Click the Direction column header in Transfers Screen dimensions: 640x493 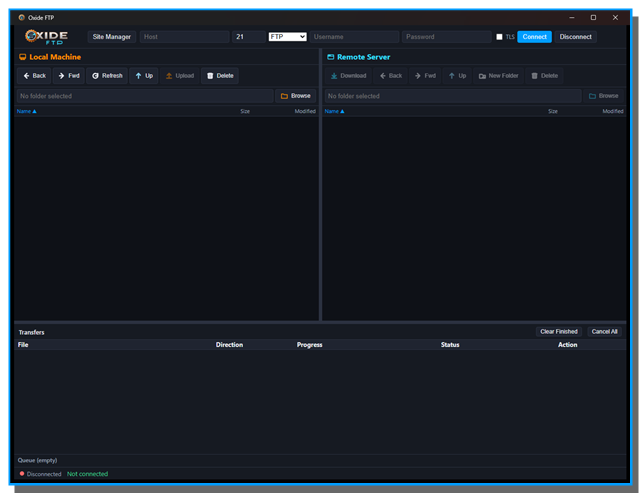coord(229,345)
